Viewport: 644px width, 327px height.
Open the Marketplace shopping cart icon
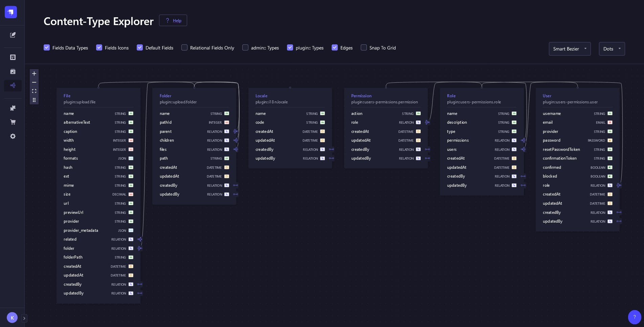point(13,122)
